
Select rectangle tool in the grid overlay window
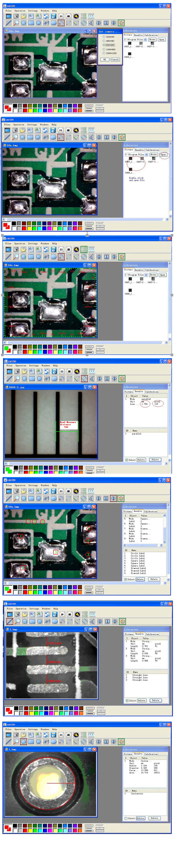pyautogui.click(x=31, y=257)
